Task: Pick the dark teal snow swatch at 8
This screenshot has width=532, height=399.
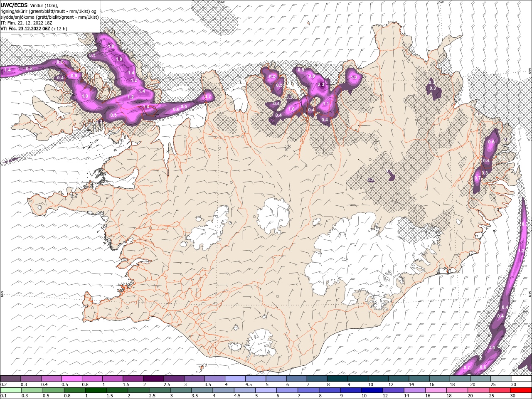Action: click(337, 379)
